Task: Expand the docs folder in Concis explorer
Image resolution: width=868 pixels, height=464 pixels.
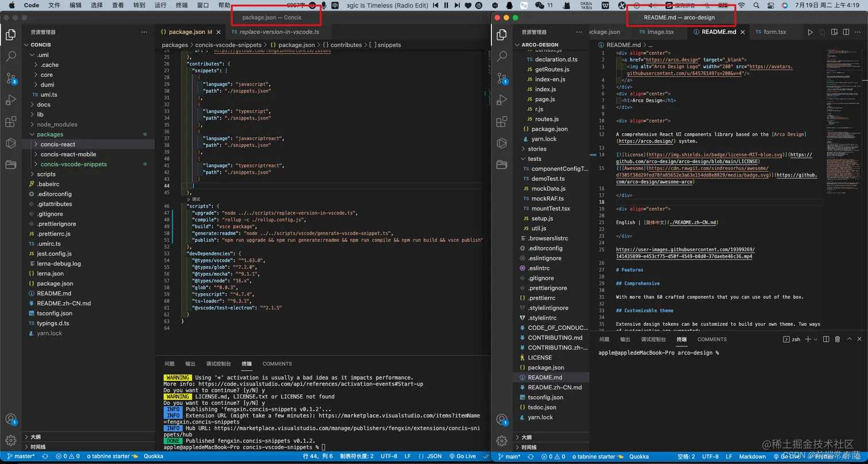Action: (88, 104)
